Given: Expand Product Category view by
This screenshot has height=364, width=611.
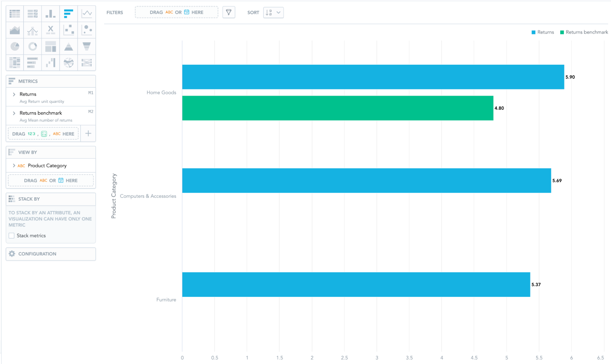Looking at the screenshot, I should click(14, 166).
